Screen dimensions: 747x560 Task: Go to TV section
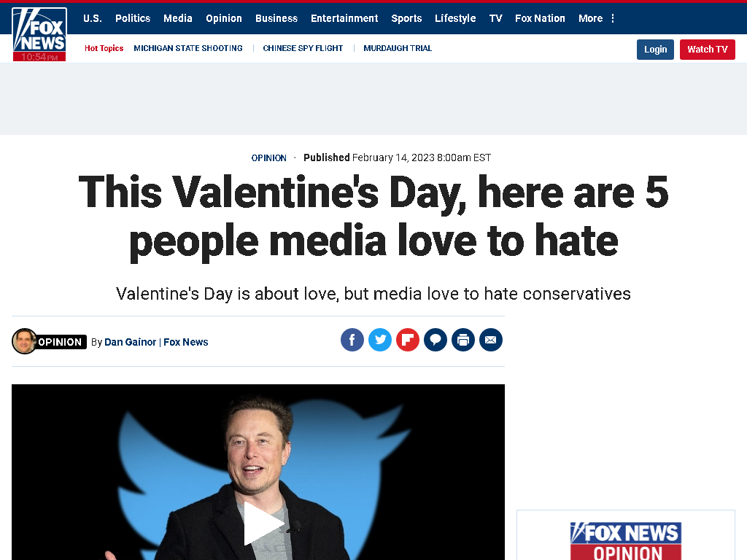pos(495,18)
